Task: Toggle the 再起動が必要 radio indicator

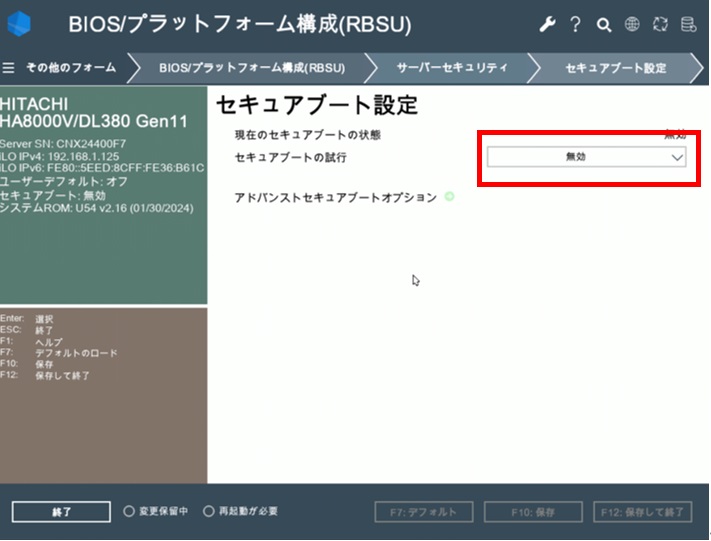Action: click(208, 511)
